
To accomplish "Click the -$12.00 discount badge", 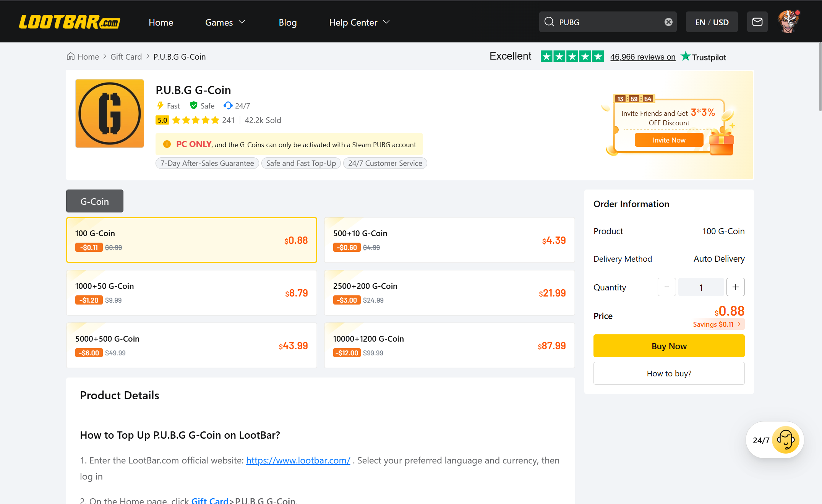I will [x=347, y=353].
